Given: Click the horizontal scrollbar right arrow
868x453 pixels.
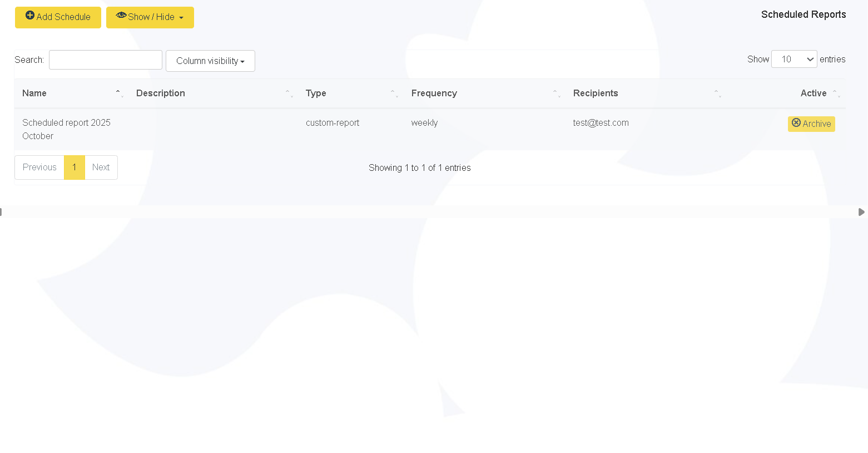Looking at the screenshot, I should click(861, 212).
